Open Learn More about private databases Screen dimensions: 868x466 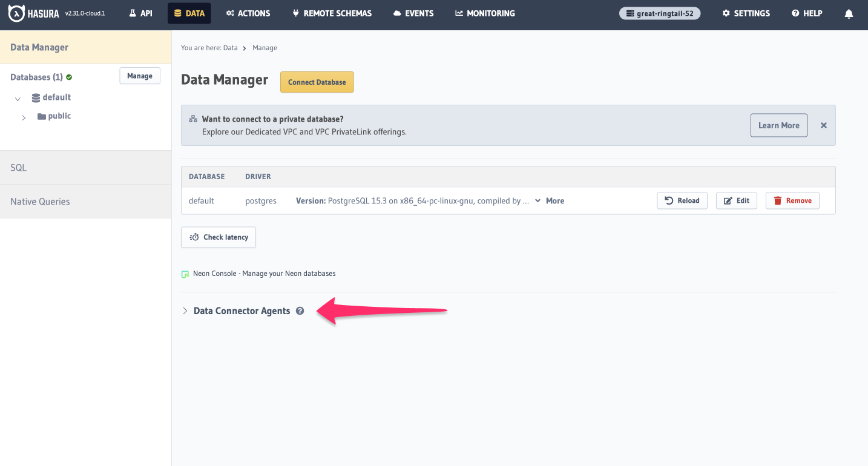(x=778, y=125)
